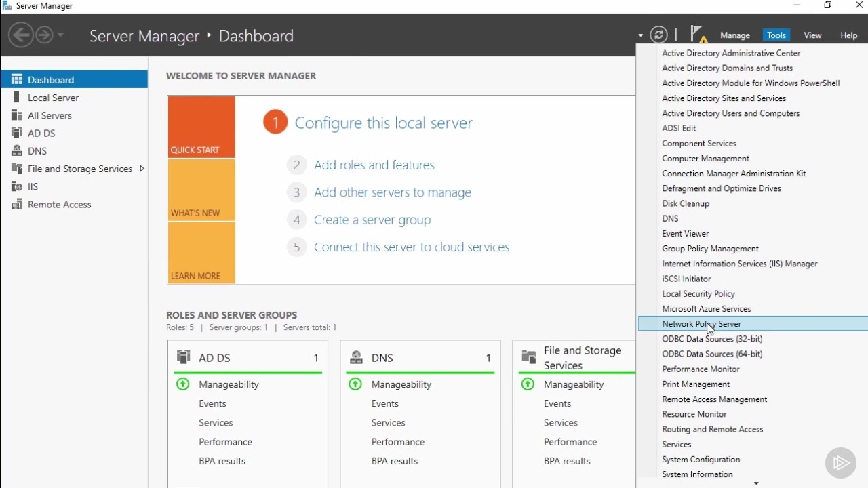Click the back navigation arrow icon
868x488 pixels.
(x=21, y=35)
